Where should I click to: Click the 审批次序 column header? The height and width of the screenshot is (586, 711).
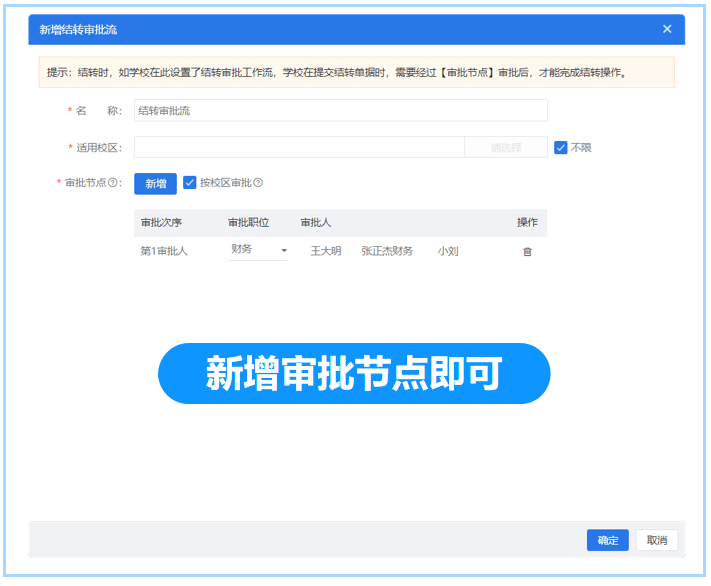pyautogui.click(x=161, y=223)
